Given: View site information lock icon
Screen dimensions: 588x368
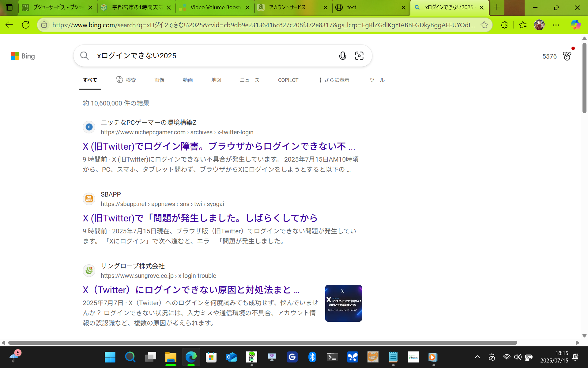Looking at the screenshot, I should pyautogui.click(x=44, y=25).
